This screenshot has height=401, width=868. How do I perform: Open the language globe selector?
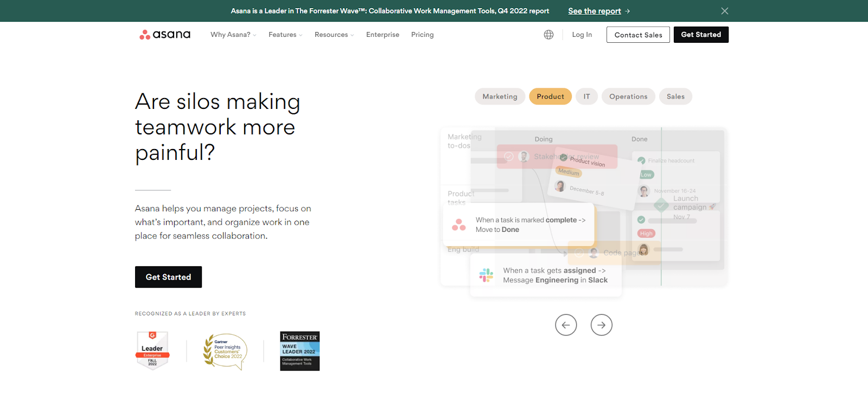click(548, 35)
